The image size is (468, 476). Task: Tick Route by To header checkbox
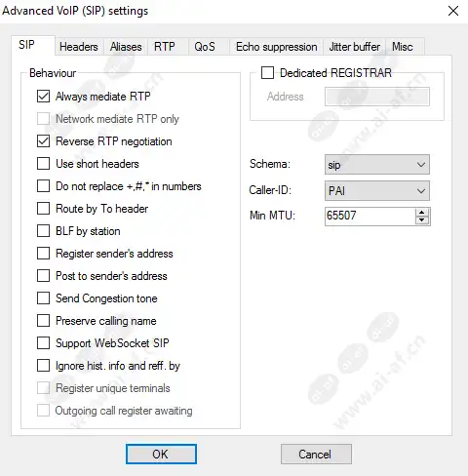43,209
